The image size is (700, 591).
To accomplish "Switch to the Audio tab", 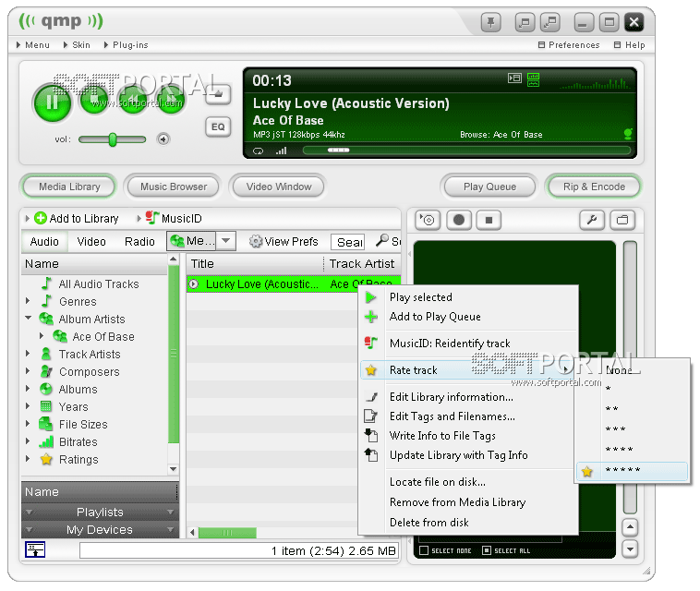I will [x=44, y=242].
